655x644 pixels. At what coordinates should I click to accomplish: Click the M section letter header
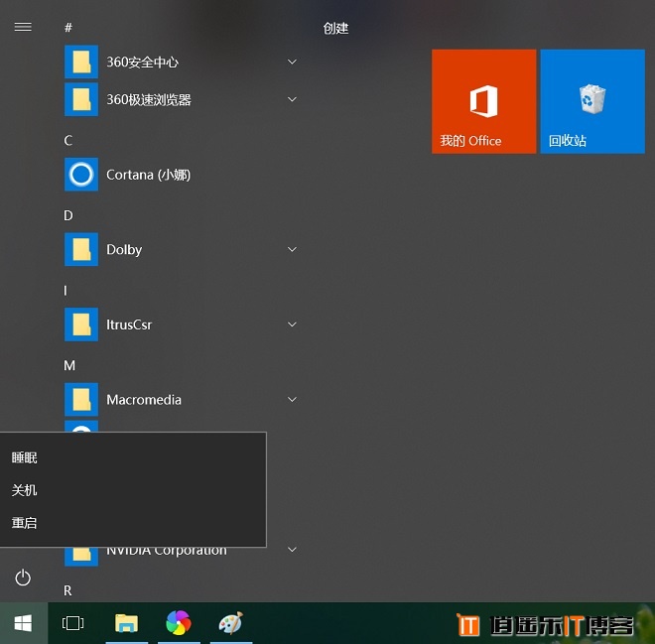(x=69, y=365)
